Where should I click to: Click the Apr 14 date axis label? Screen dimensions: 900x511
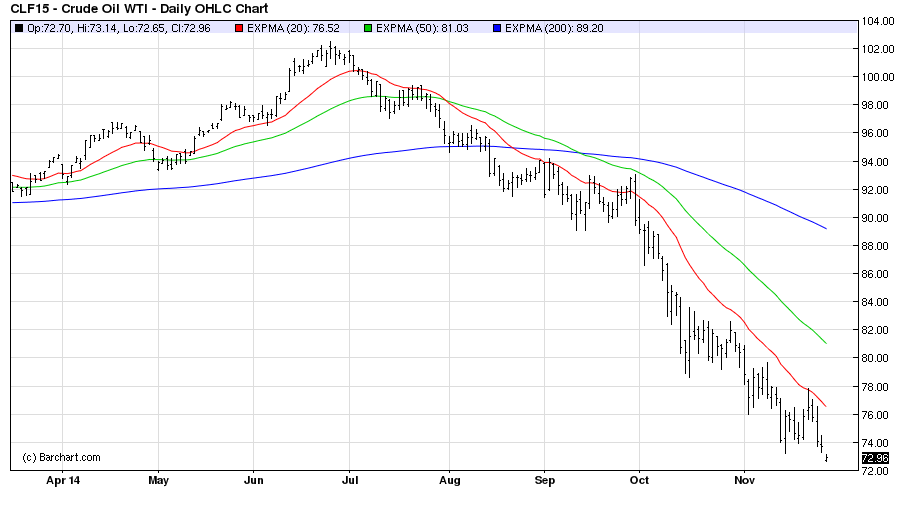point(62,480)
